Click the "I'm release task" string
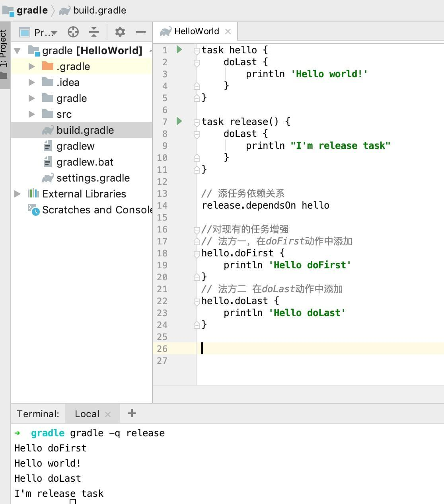 (x=341, y=146)
